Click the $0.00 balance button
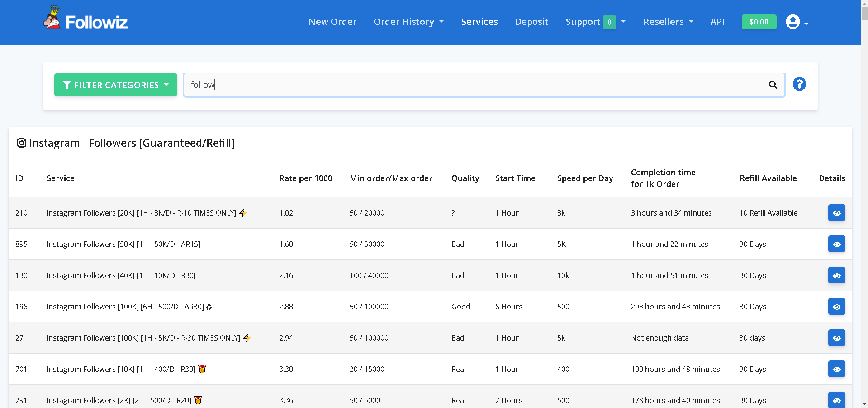This screenshot has height=408, width=868. (759, 22)
